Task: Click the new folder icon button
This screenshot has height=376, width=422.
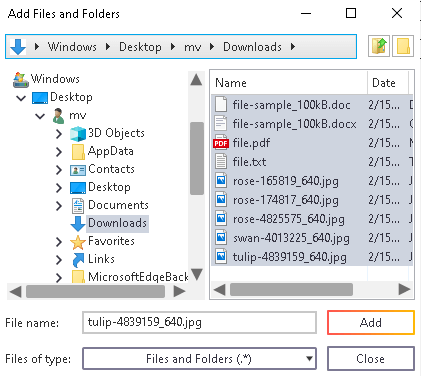Action: pos(403,46)
